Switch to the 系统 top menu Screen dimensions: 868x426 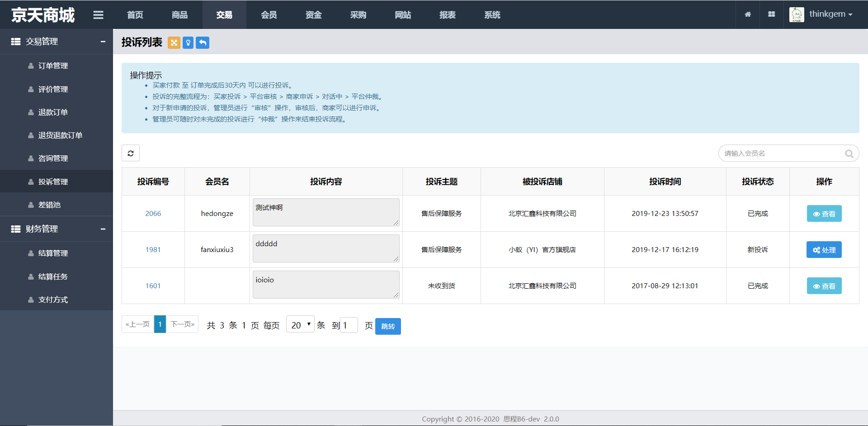click(492, 15)
